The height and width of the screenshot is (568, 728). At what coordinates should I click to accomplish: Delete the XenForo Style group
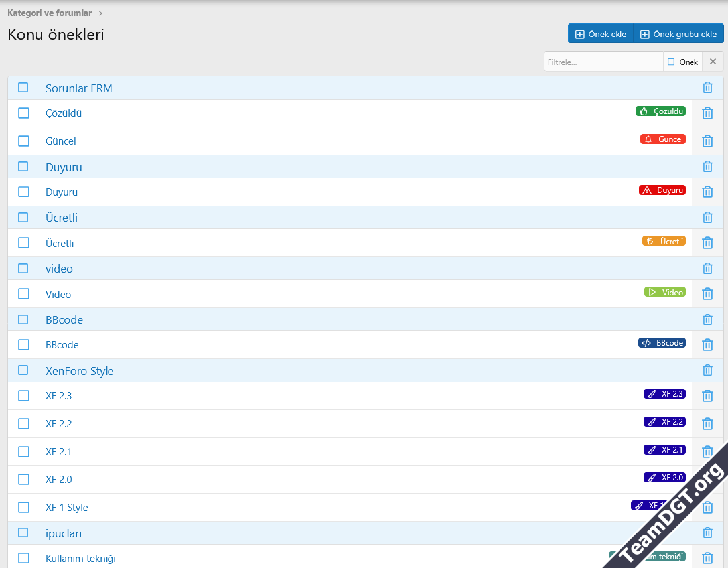click(x=707, y=370)
